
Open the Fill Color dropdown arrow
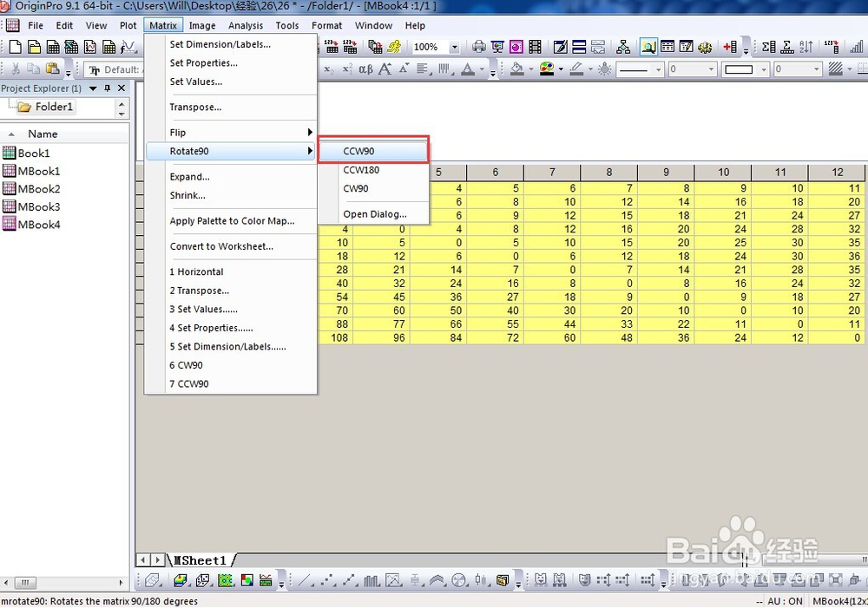tap(531, 69)
